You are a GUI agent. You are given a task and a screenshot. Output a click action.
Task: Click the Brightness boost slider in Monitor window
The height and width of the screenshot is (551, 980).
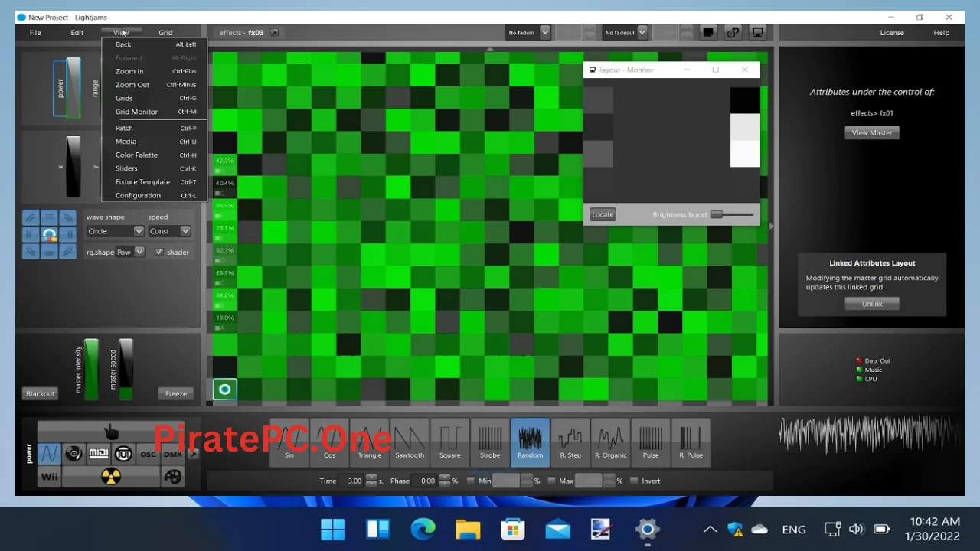(733, 214)
